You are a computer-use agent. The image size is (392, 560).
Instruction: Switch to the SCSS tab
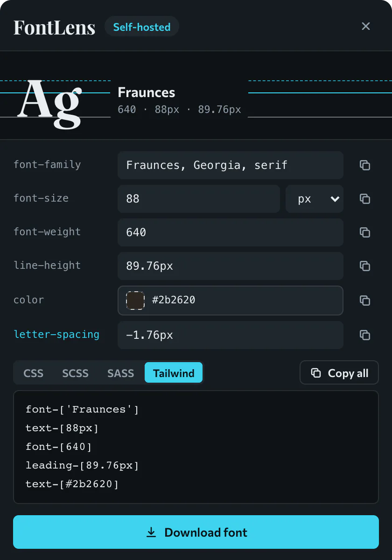tap(75, 373)
